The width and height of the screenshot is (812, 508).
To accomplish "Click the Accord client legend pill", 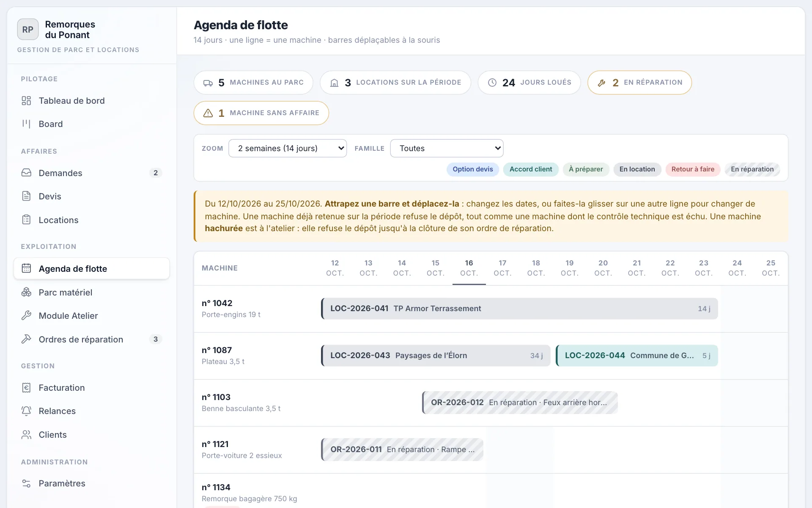I will coord(531,169).
